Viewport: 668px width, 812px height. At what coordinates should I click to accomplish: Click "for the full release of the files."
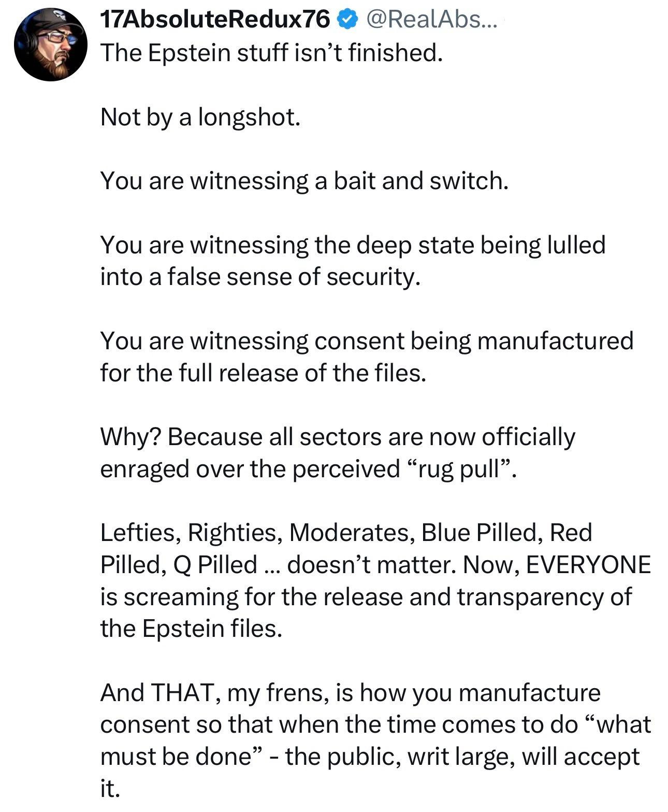tap(263, 373)
